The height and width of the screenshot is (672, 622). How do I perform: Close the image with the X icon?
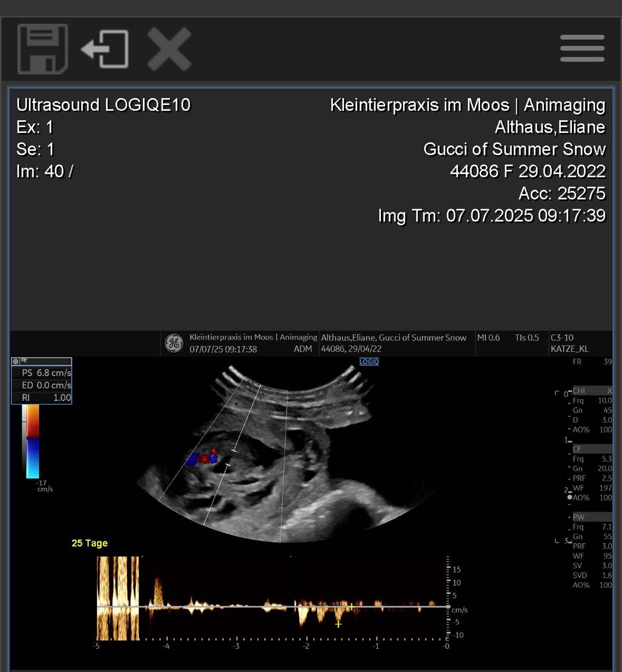pos(169,49)
